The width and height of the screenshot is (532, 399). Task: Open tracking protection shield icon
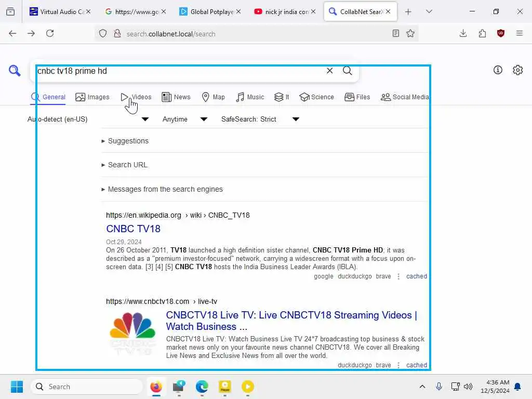pos(103,33)
